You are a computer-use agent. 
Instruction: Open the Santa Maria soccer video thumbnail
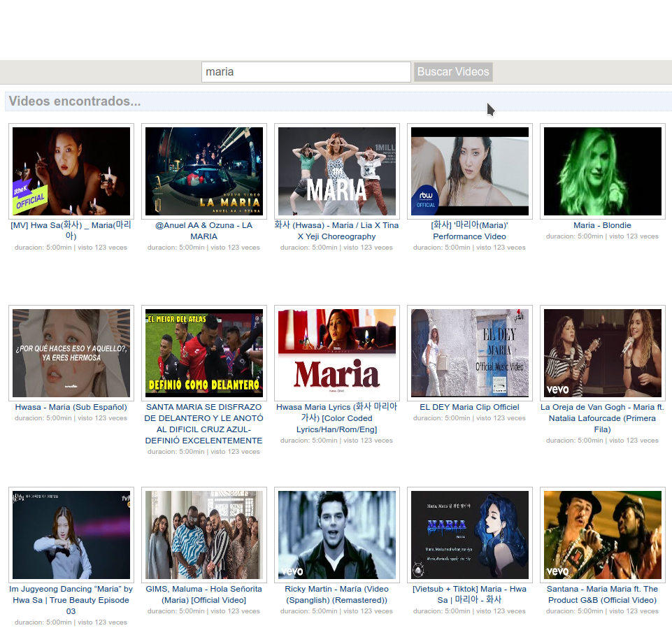click(204, 353)
